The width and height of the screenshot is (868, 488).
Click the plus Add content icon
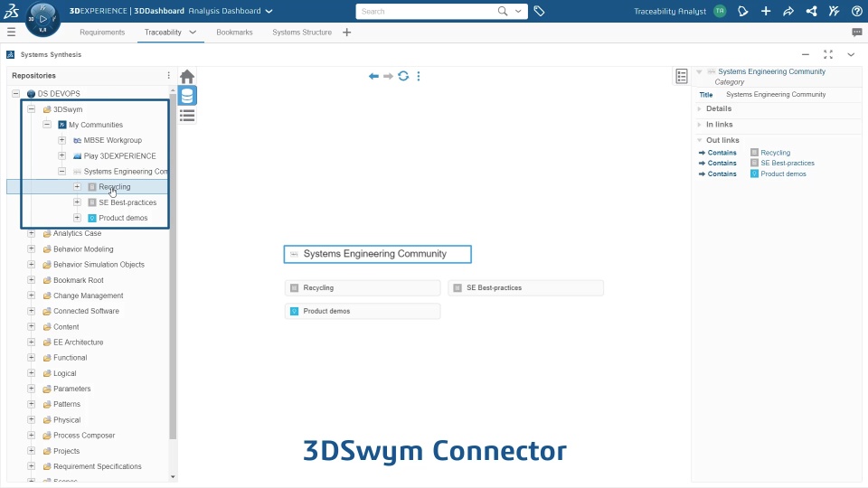point(766,11)
